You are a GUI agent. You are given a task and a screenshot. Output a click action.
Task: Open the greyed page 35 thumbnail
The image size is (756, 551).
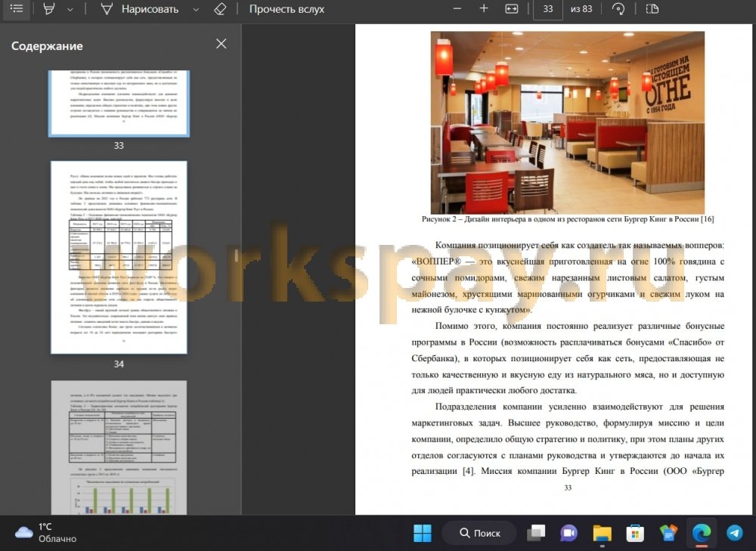click(x=119, y=447)
